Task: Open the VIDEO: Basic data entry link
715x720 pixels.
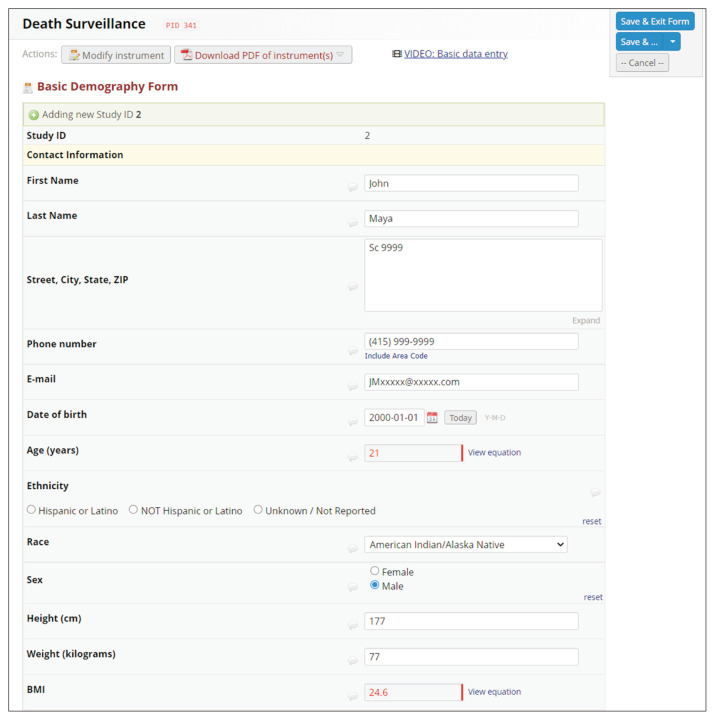Action: pos(455,54)
